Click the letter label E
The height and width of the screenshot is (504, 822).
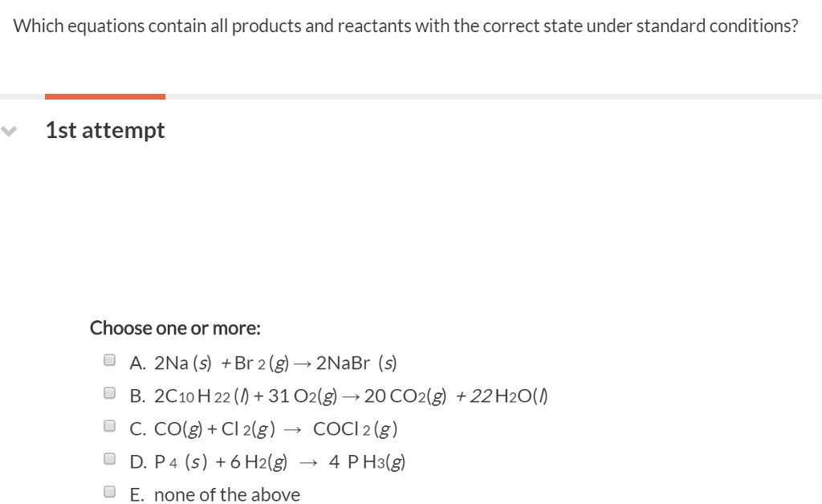coord(136,494)
